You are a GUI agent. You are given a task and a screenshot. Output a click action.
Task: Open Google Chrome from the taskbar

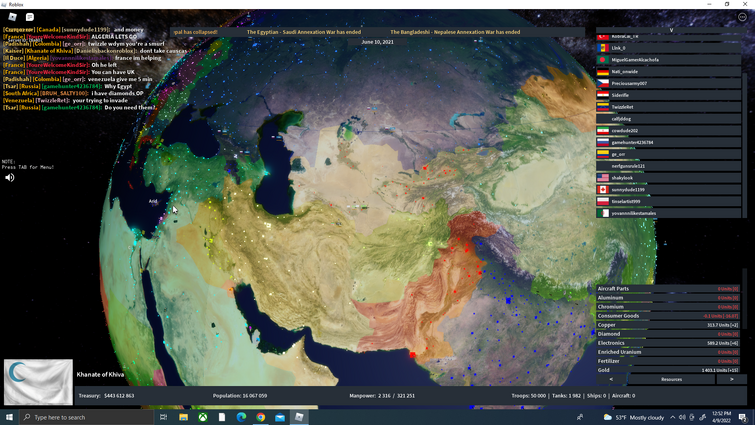tap(260, 417)
